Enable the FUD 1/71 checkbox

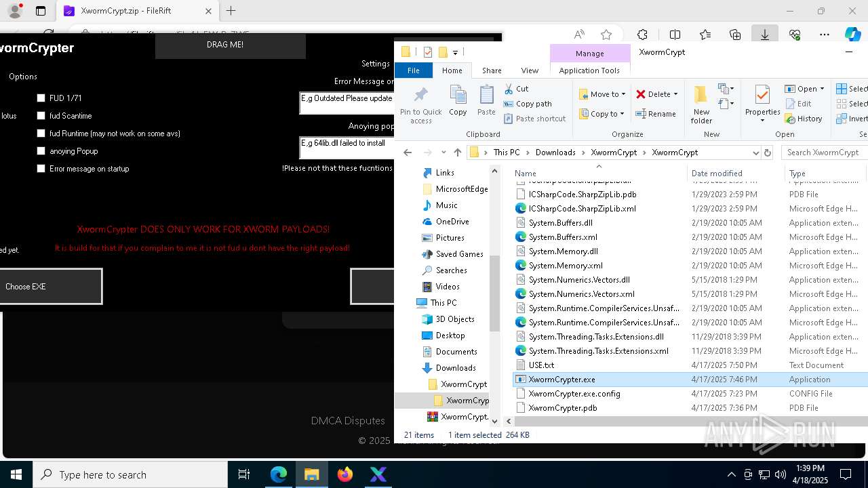click(x=41, y=98)
